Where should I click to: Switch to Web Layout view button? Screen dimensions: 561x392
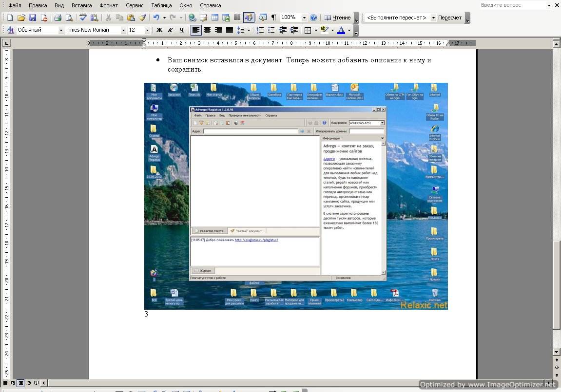point(13,383)
